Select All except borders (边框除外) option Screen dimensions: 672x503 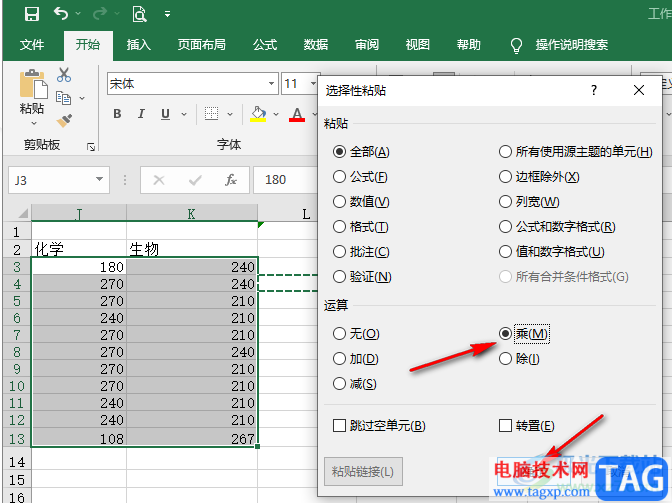(539, 177)
